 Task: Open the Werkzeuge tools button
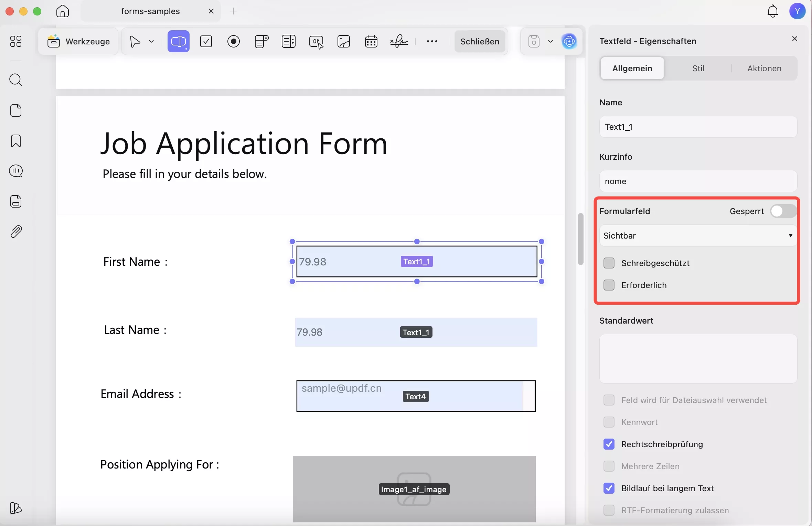pos(78,41)
